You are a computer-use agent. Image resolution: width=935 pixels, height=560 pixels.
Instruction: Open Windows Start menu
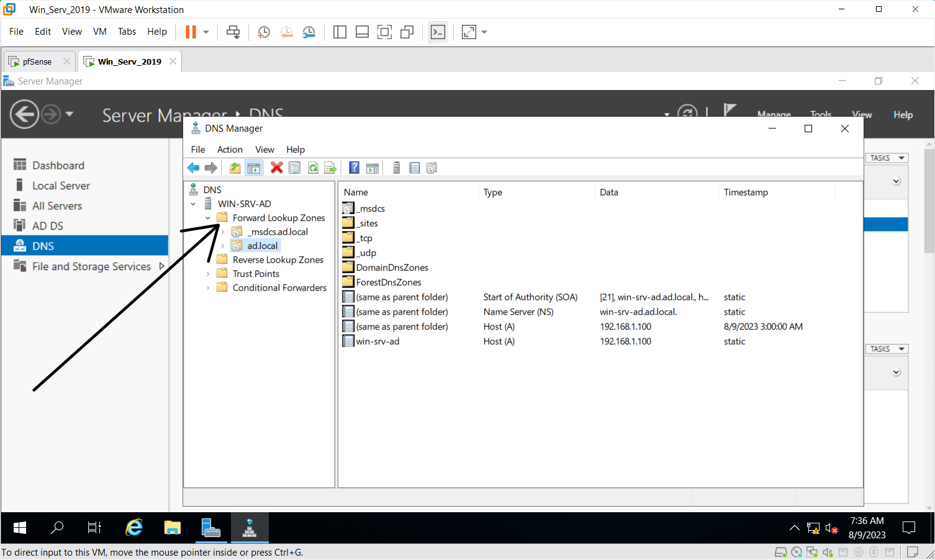tap(20, 528)
